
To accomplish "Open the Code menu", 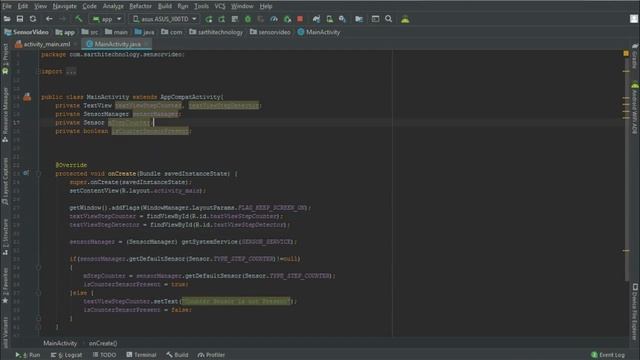I will pos(89,6).
